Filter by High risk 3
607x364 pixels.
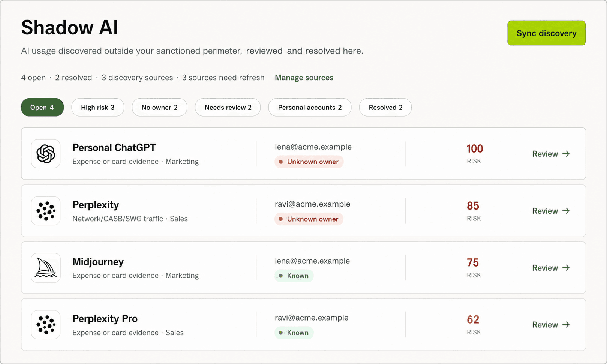tap(98, 107)
